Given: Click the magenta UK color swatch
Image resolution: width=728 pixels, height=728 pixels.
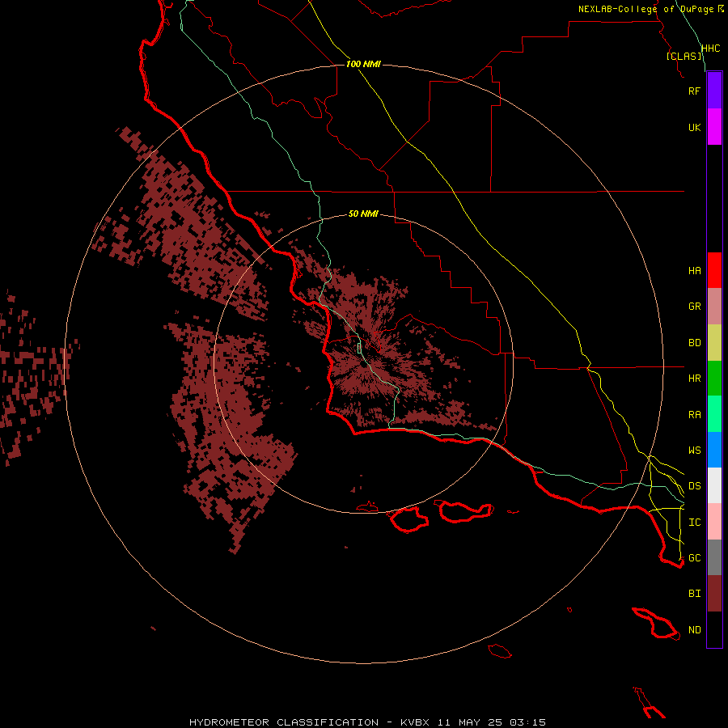Looking at the screenshot, I should click(714, 127).
